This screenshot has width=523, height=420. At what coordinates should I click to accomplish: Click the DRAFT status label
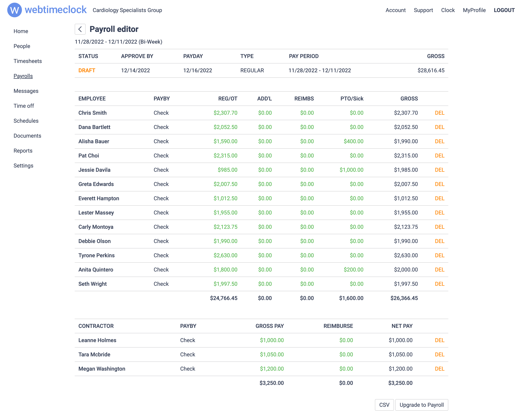point(87,70)
